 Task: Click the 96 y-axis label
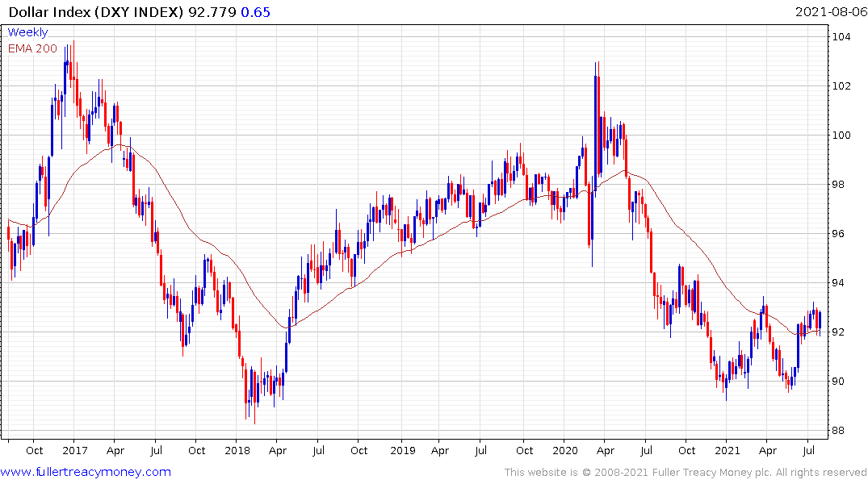tap(838, 234)
